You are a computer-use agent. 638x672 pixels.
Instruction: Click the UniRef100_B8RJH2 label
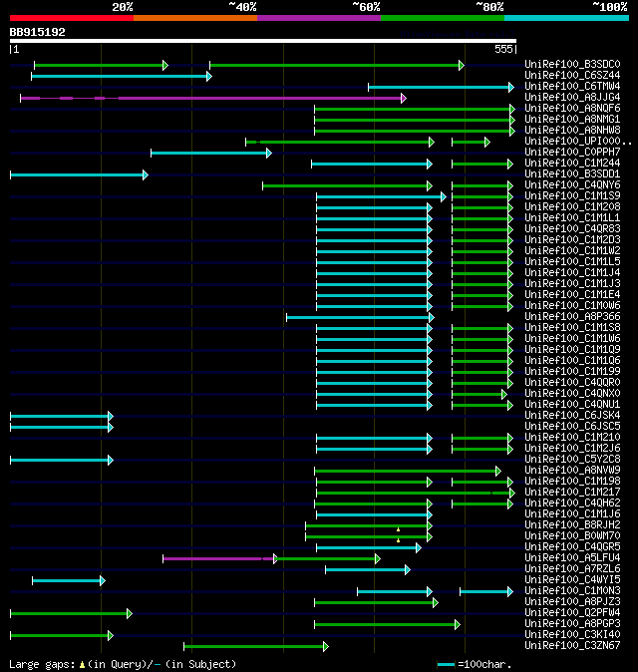coord(572,525)
